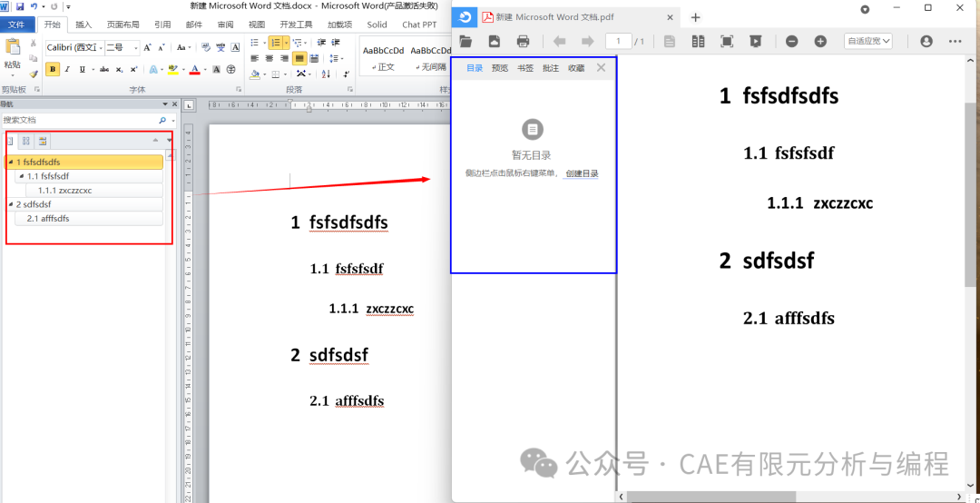Open more options ellipsis in PDF viewer
This screenshot has height=503, width=980.
coord(955,41)
